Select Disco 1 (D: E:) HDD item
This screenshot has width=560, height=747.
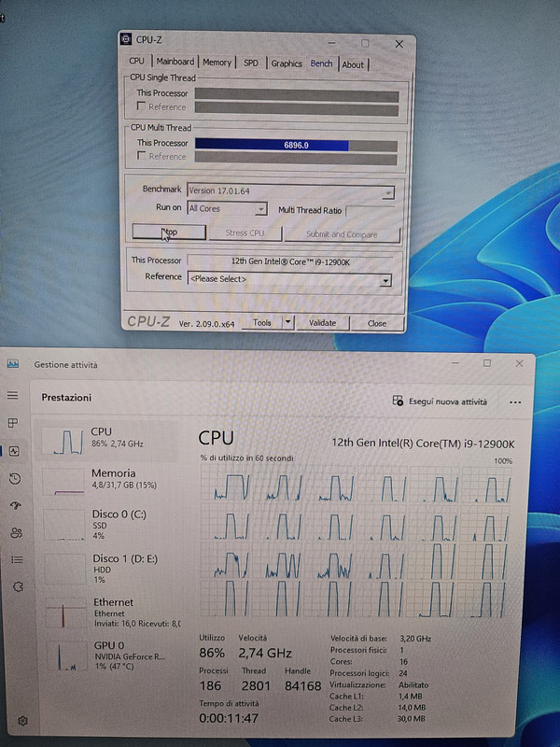[x=110, y=569]
